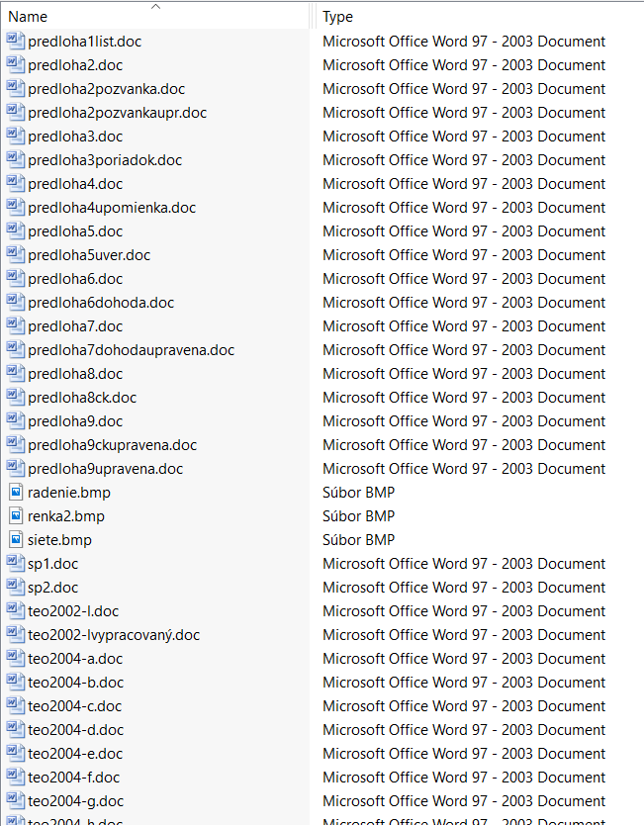Click the Word icon for predloha5uver.doc
The width and height of the screenshot is (644, 826).
pyautogui.click(x=16, y=254)
